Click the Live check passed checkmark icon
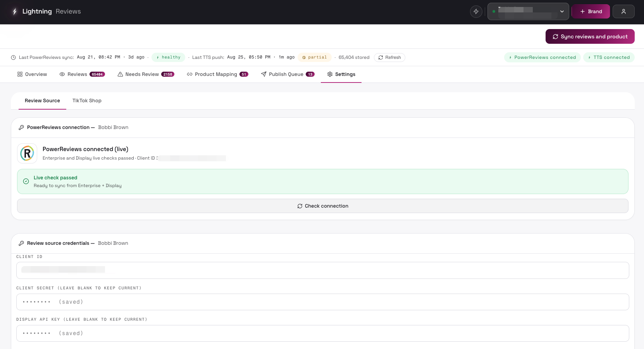The width and height of the screenshot is (644, 349). click(26, 181)
